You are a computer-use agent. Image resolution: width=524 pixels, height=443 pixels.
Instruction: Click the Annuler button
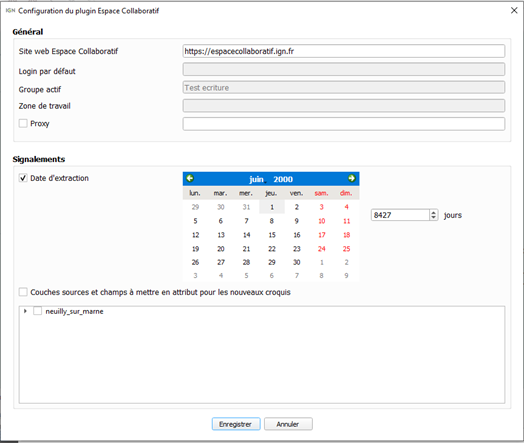point(288,424)
